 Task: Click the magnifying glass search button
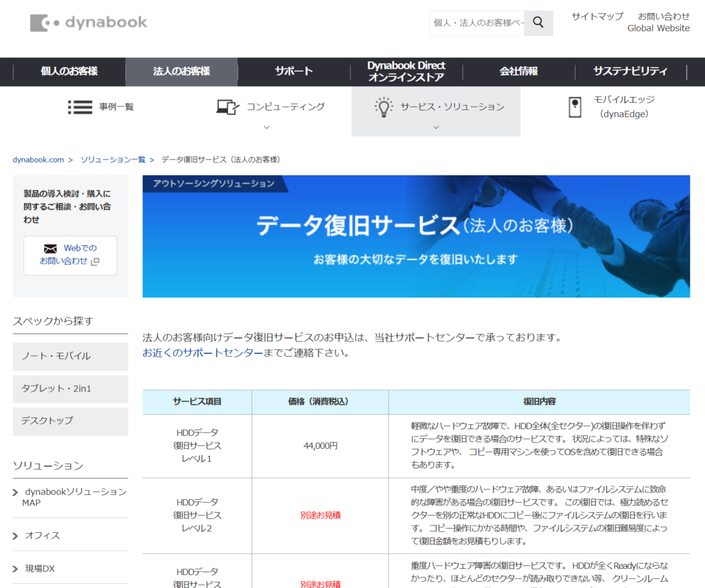tap(538, 23)
